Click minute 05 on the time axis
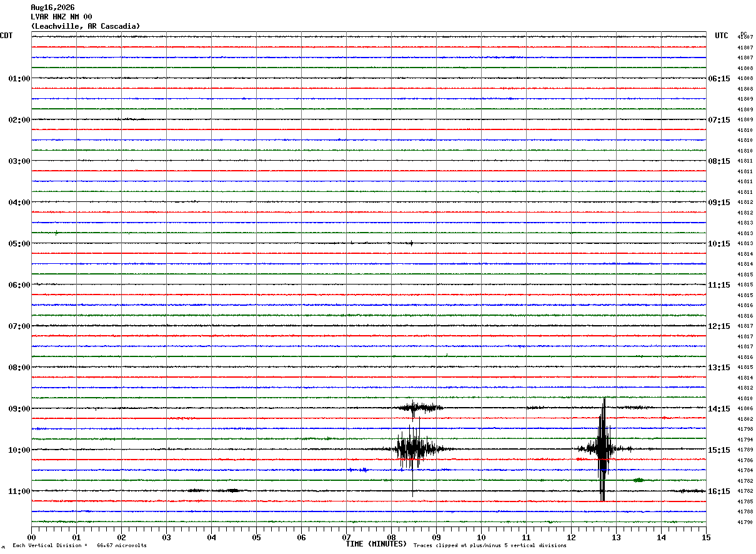The height and width of the screenshot is (554, 756). pyautogui.click(x=256, y=537)
